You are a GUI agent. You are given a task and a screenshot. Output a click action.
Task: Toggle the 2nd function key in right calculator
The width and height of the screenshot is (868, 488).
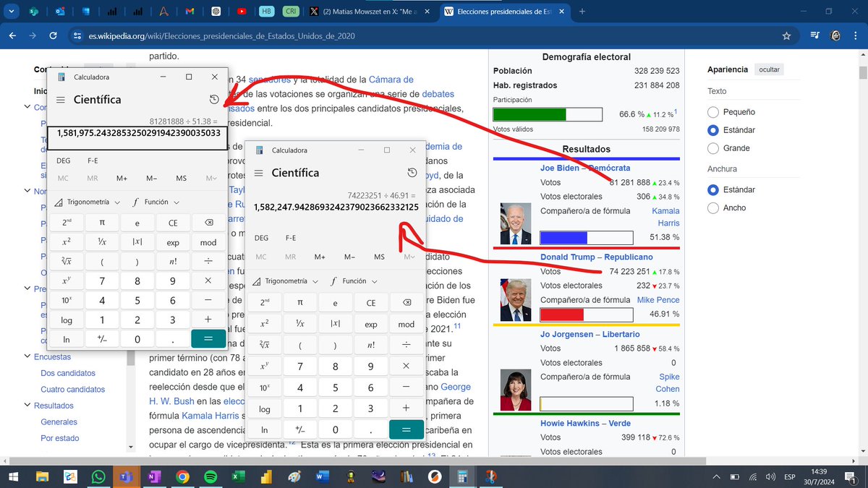pyautogui.click(x=265, y=303)
